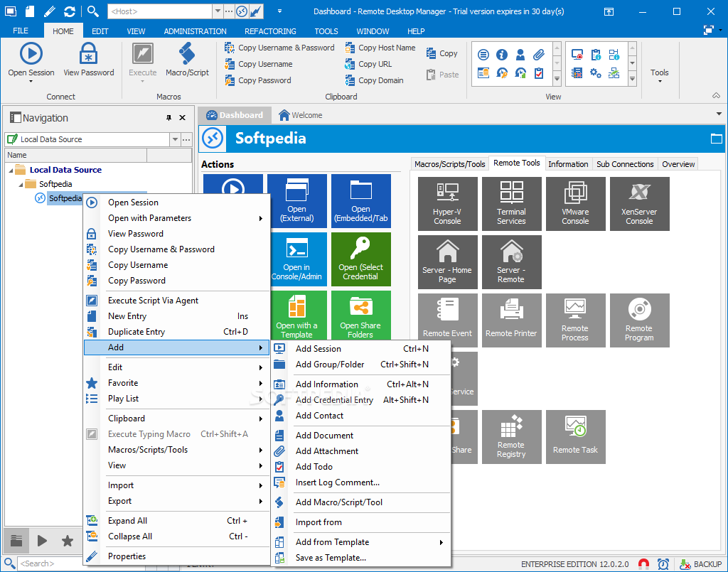The image size is (728, 572).
Task: Open the Local Data Source dropdown arrow
Action: click(175, 139)
